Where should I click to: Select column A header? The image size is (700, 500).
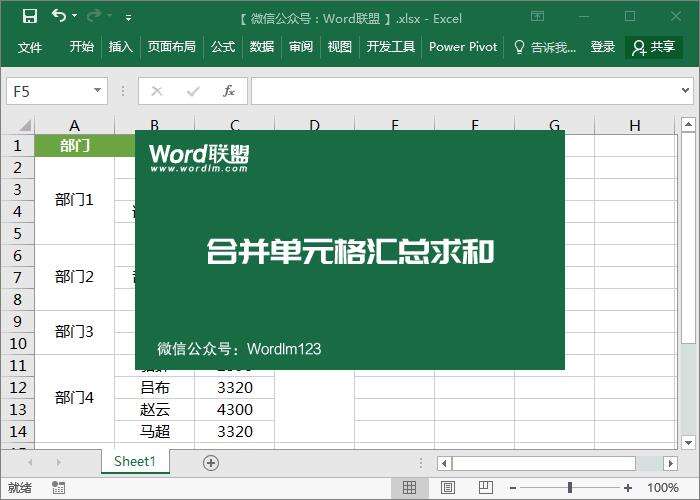pos(75,125)
